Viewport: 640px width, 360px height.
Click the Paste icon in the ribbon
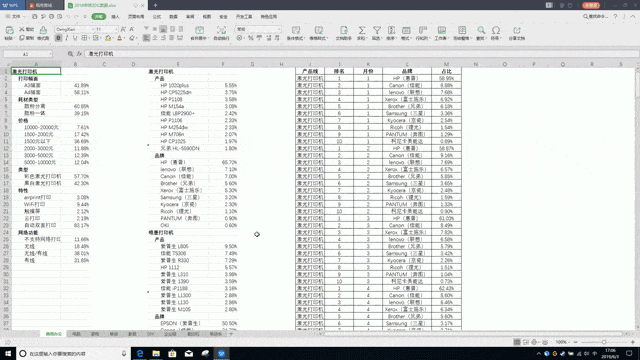(x=9, y=30)
